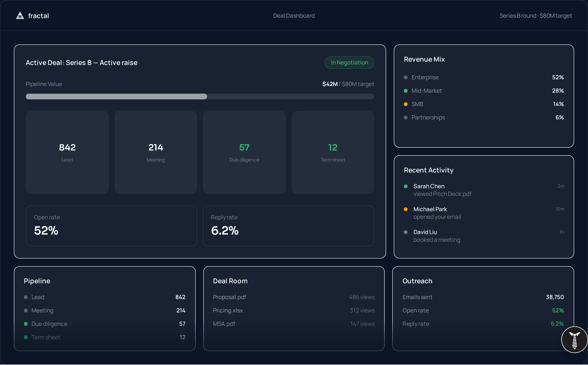Click Emails sent 38,750 value
The image size is (588, 365).
coord(555,297)
